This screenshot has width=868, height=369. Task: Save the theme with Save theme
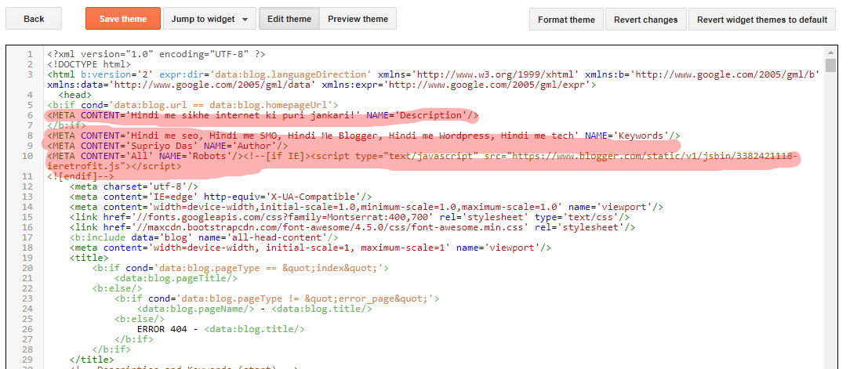(x=123, y=19)
